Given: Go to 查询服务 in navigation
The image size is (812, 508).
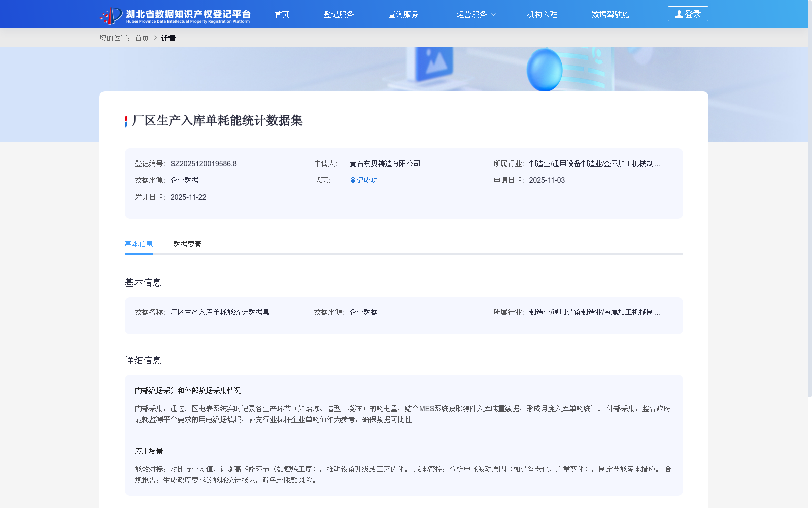Looking at the screenshot, I should 403,14.
